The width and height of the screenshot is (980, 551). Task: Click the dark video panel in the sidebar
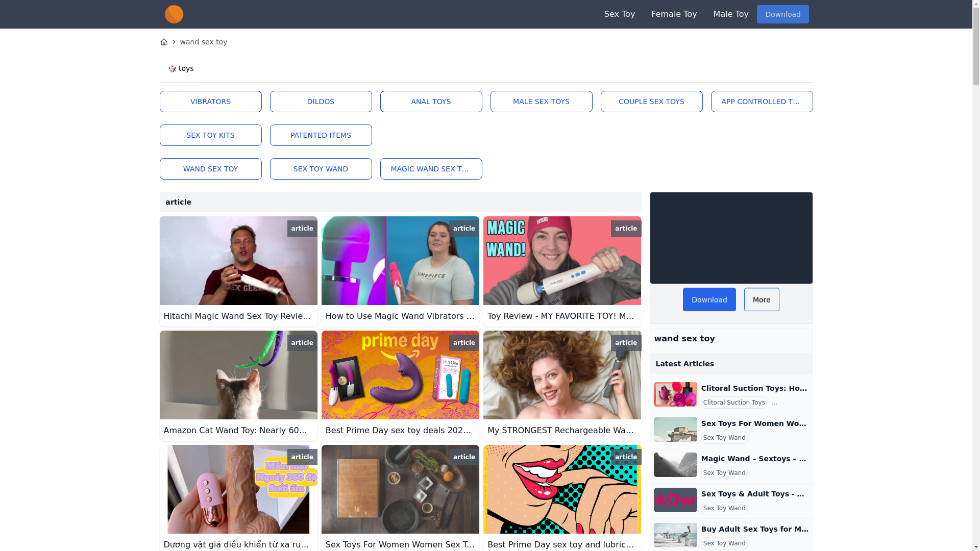731,238
